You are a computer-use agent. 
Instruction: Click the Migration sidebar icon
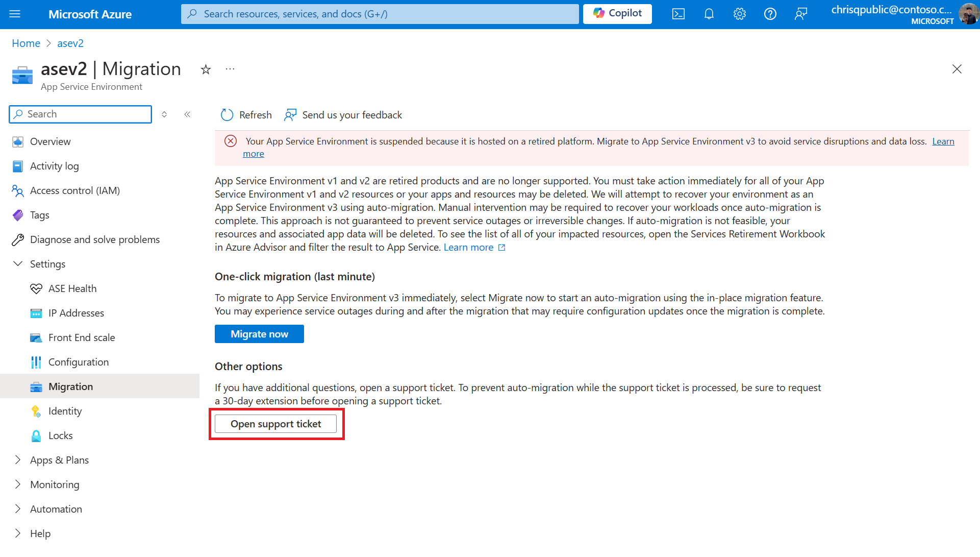(36, 386)
